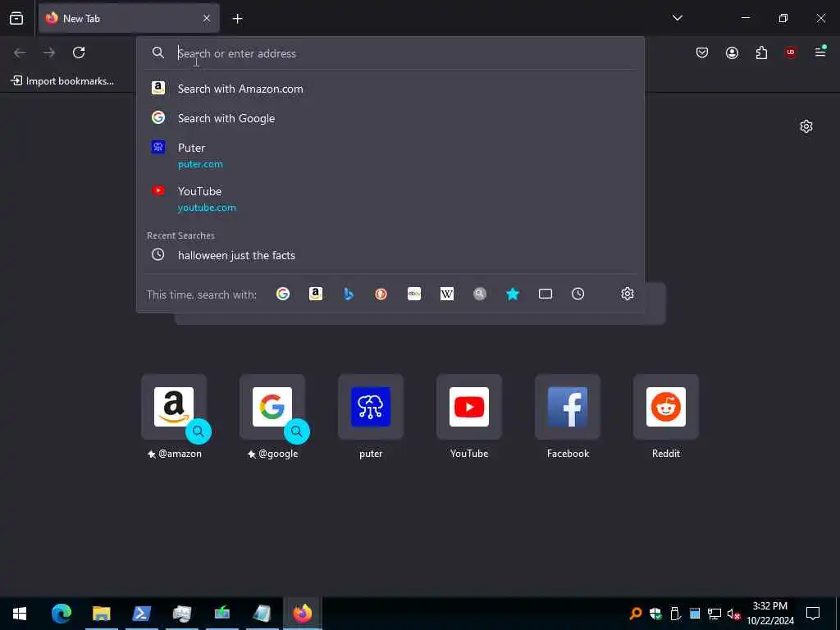This screenshot has height=630, width=840.
Task: Open Firefox hamburger application menu
Action: pos(820,52)
